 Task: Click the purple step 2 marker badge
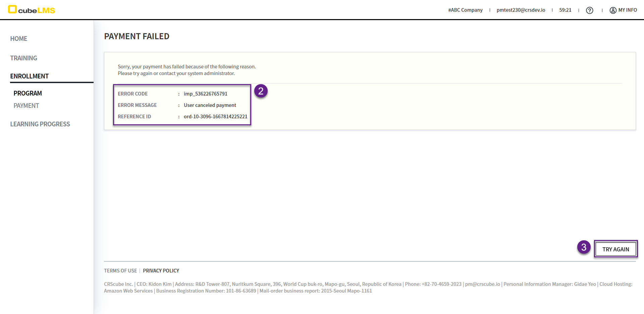pyautogui.click(x=261, y=91)
